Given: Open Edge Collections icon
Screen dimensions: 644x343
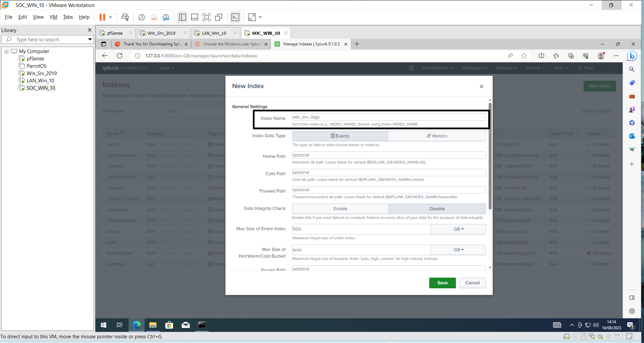Looking at the screenshot, I should point(571,56).
